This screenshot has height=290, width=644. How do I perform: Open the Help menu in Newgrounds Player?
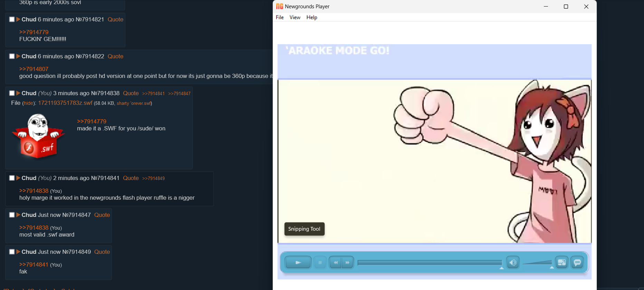click(x=311, y=17)
